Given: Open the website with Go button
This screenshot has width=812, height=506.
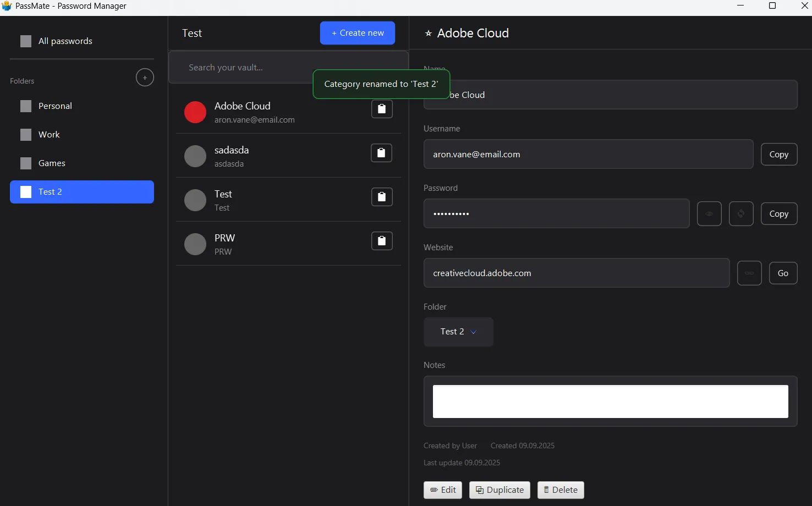Looking at the screenshot, I should [x=783, y=273].
